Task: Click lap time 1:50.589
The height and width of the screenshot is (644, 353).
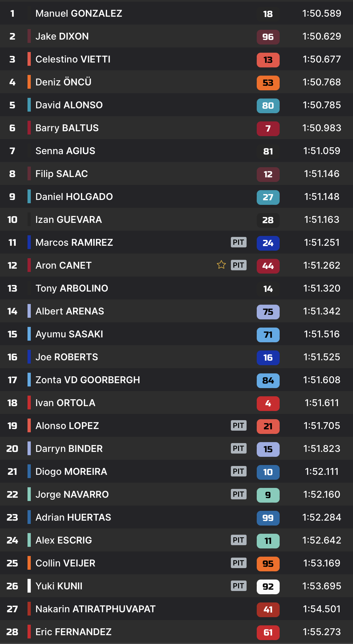Action: coord(322,13)
